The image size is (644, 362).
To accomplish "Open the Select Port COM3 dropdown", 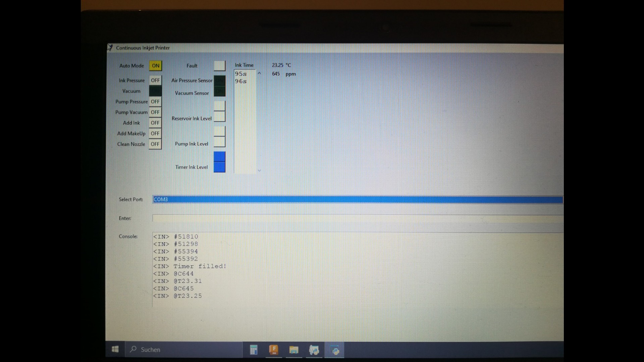I will [358, 199].
